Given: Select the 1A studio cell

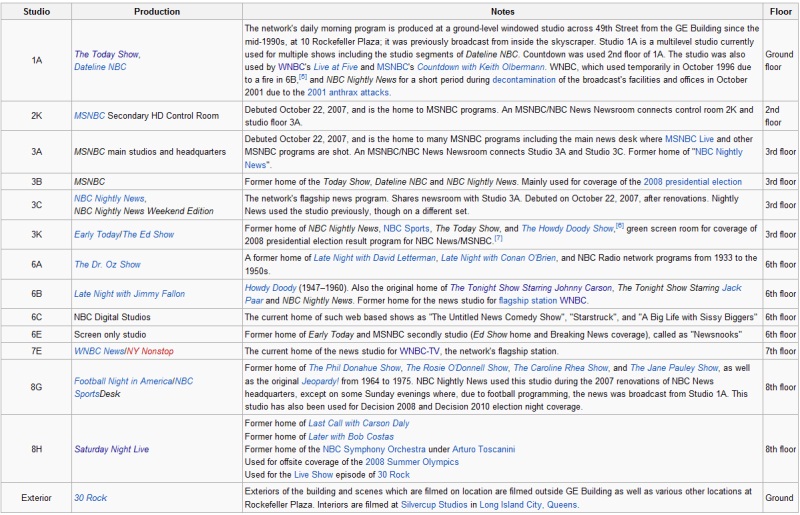Looking at the screenshot, I should [36, 60].
